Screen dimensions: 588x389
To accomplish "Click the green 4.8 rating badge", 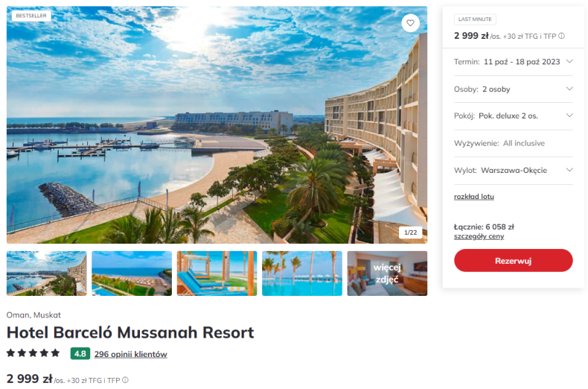I will pos(80,354).
